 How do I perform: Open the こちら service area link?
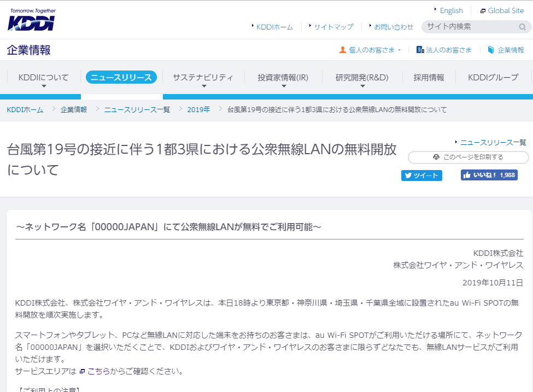[98, 371]
